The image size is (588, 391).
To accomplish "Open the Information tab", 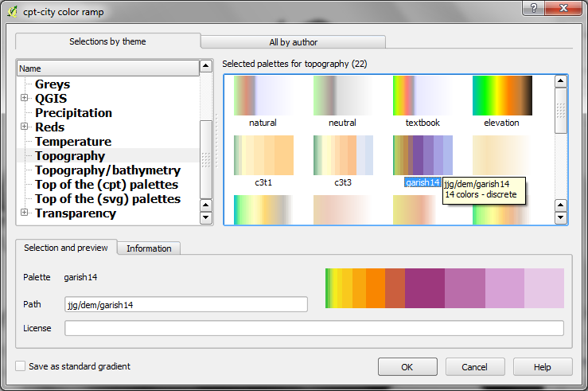I will click(149, 248).
